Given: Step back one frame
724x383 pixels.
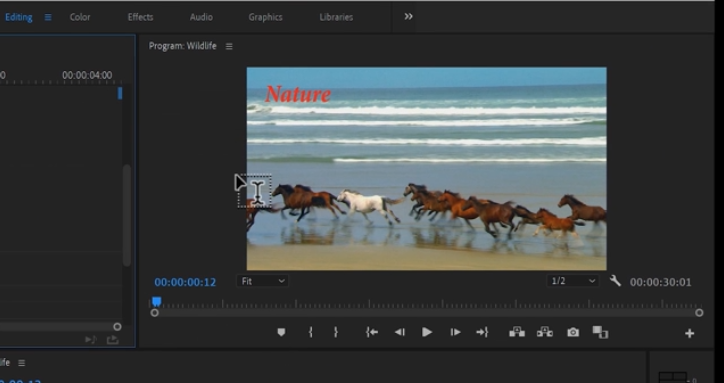Looking at the screenshot, I should click(x=400, y=332).
